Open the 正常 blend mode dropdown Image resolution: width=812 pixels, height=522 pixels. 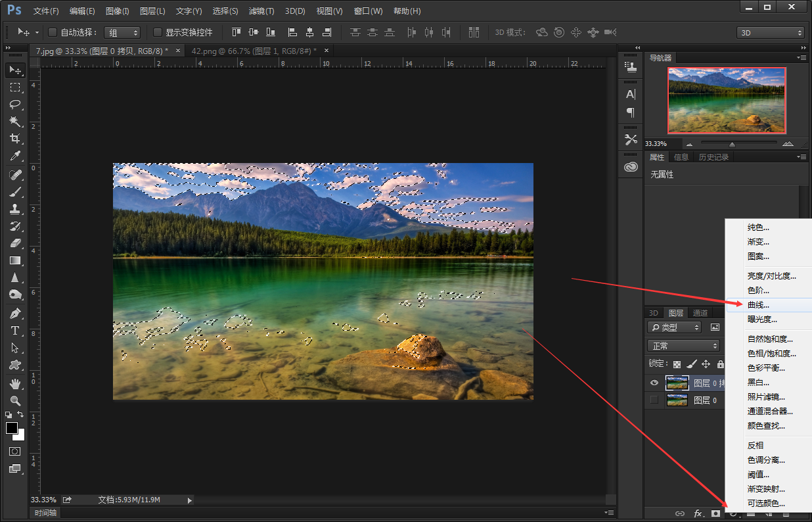[x=684, y=345]
